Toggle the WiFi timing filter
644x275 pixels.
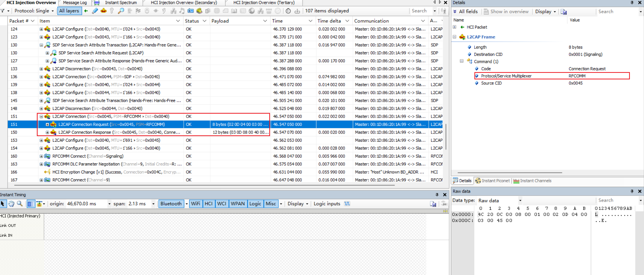click(195, 204)
